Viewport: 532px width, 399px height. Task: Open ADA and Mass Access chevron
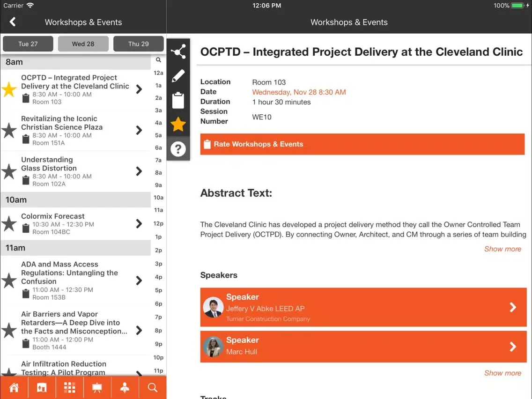point(139,281)
